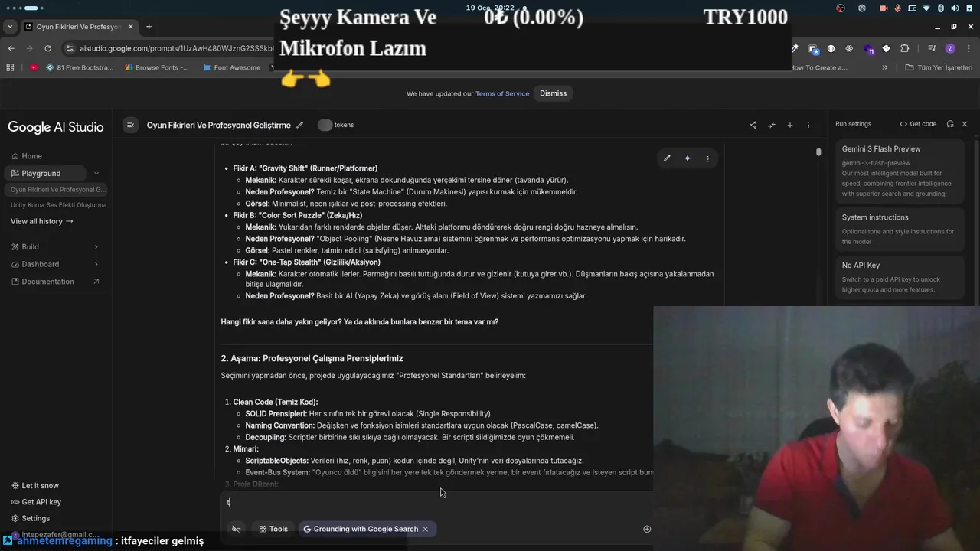This screenshot has width=980, height=551.
Task: Edit the response with the pencil icon
Action: coord(667,158)
